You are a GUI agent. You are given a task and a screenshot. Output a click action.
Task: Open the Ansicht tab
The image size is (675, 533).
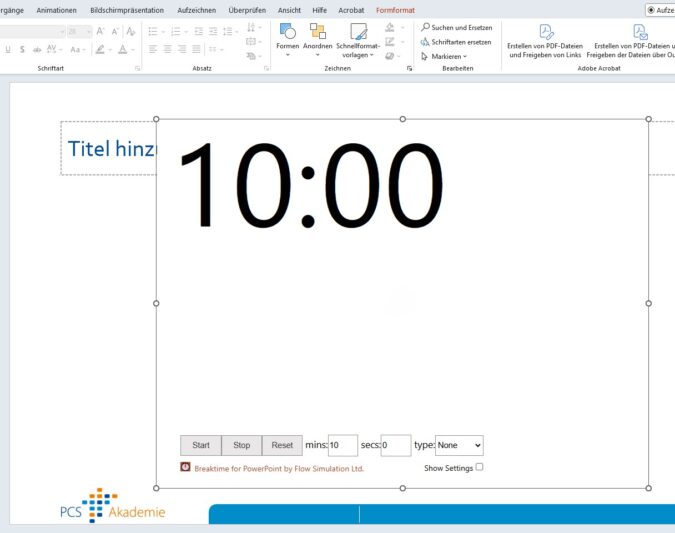[x=289, y=10]
